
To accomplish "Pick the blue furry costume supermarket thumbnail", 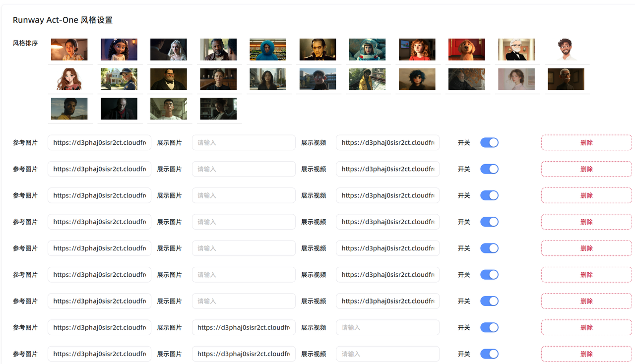I will pos(268,50).
